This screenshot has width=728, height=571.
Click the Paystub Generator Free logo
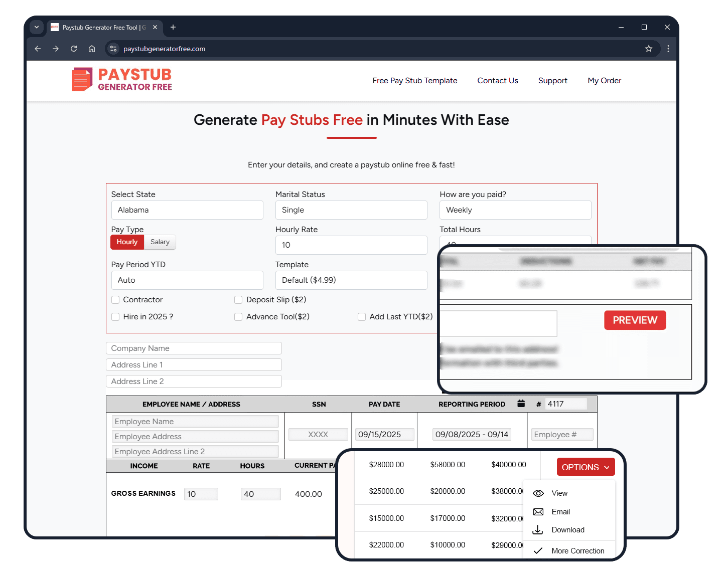pos(122,80)
